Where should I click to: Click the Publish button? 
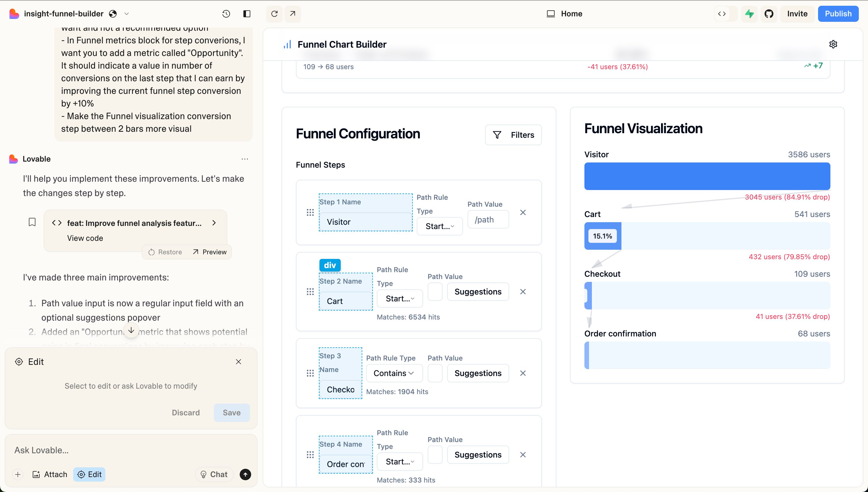[x=838, y=14]
